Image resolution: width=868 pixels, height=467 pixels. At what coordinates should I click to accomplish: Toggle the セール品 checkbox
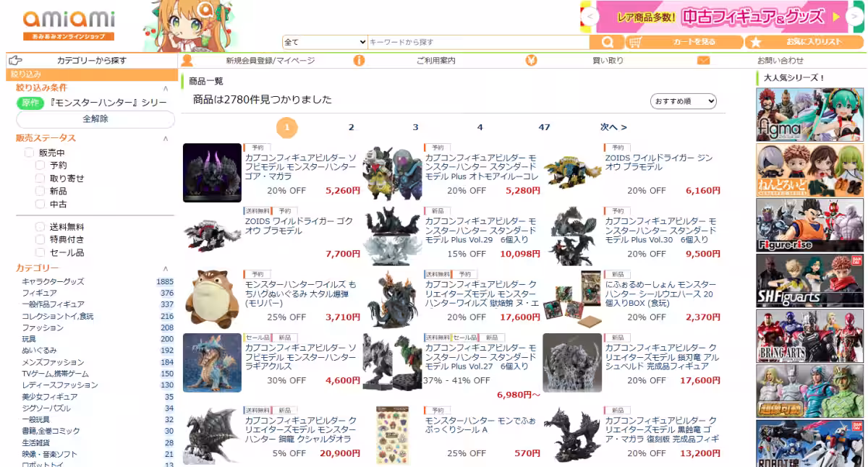click(x=40, y=253)
